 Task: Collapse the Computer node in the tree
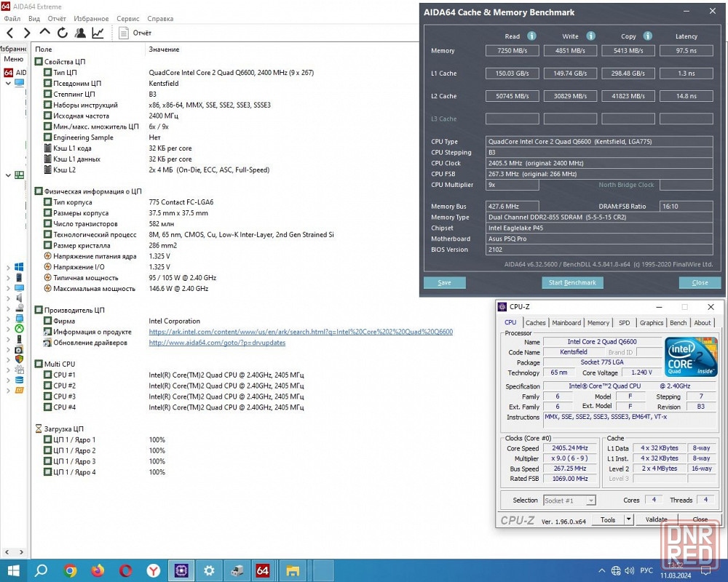[x=8, y=83]
